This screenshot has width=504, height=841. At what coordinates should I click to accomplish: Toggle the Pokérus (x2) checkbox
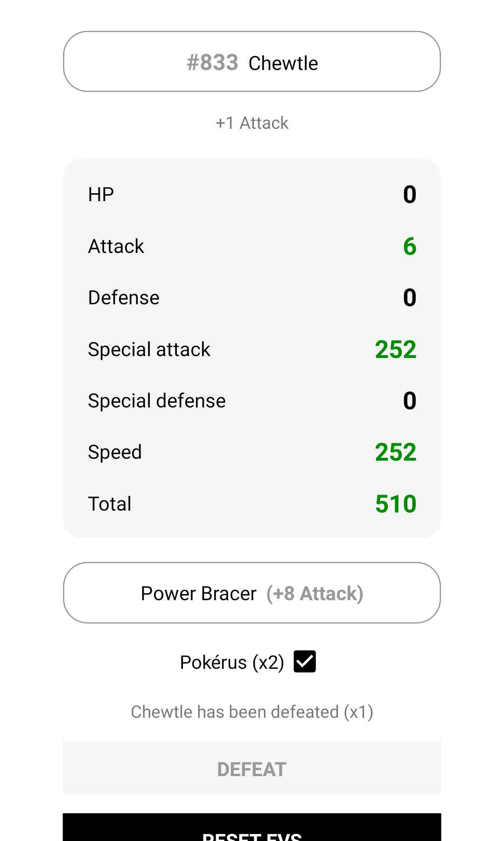point(305,662)
